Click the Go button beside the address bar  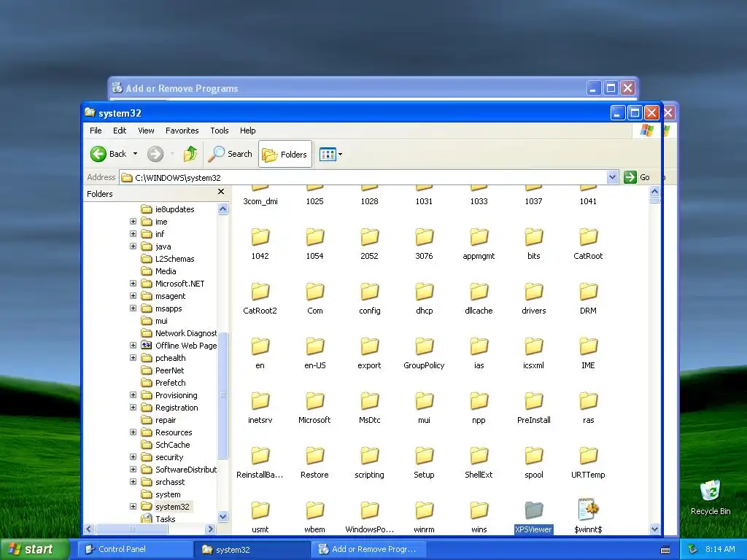[637, 177]
